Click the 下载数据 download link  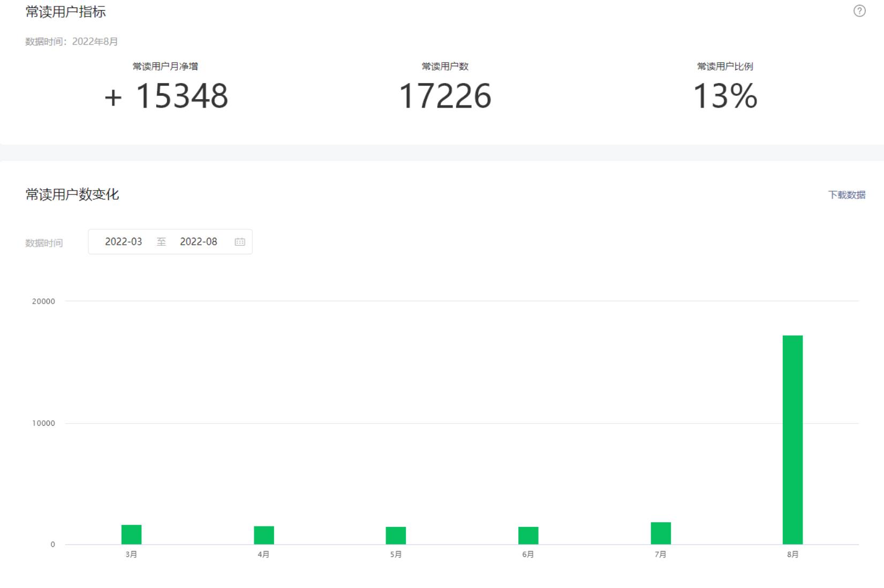(x=847, y=195)
